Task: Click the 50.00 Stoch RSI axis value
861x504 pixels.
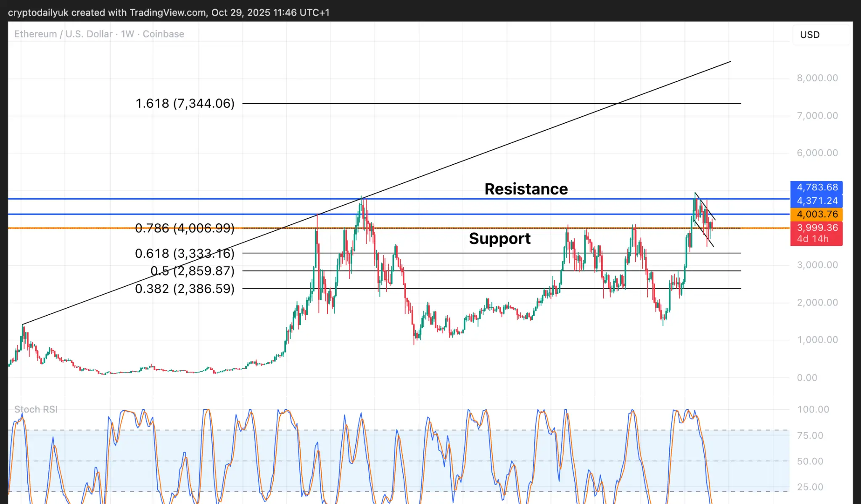Action: pos(810,461)
